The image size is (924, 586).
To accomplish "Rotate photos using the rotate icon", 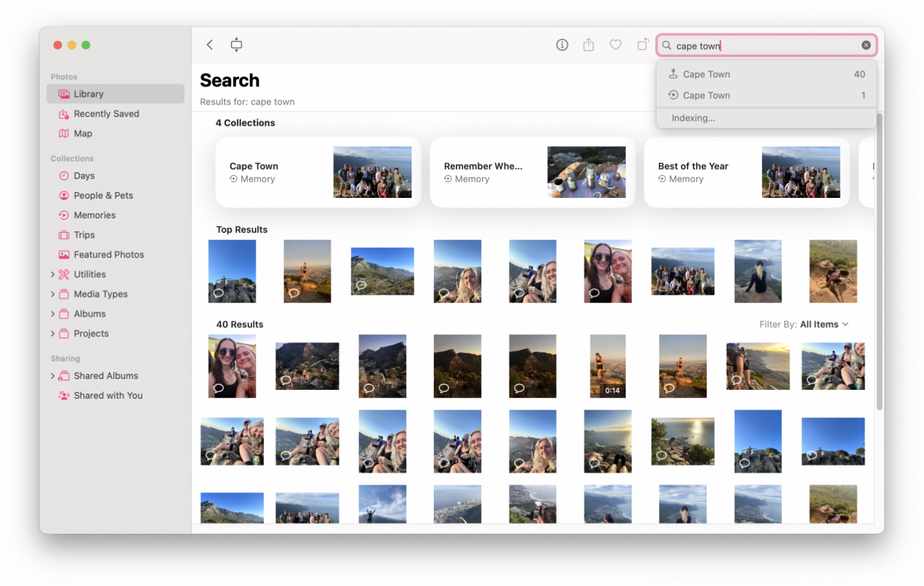I will point(642,45).
